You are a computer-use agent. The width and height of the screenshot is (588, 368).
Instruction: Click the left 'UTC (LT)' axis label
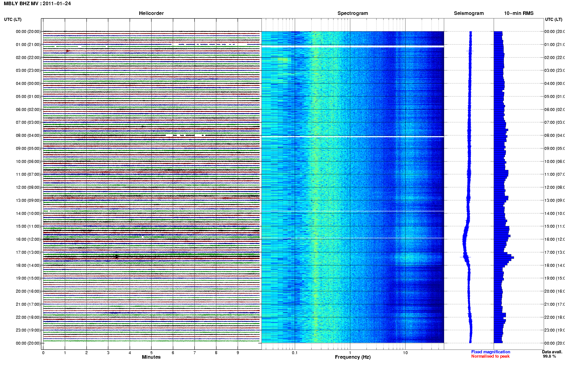pyautogui.click(x=13, y=19)
